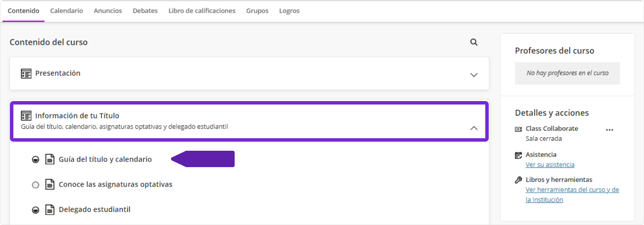Open the Libro de calificaciones tab
Image resolution: width=644 pixels, height=225 pixels.
tap(202, 11)
